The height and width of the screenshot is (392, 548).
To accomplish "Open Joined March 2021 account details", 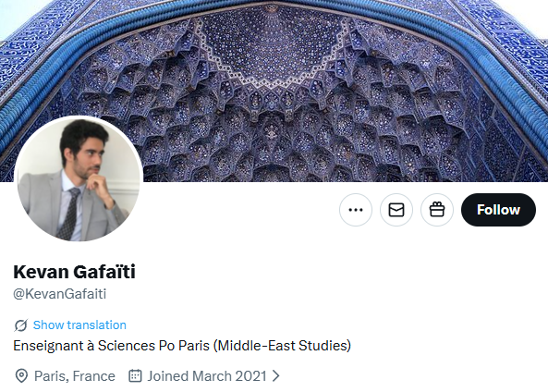I will click(x=207, y=376).
